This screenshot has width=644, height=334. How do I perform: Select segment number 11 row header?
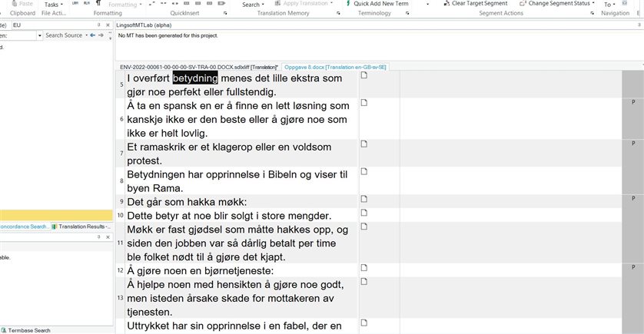coord(121,243)
